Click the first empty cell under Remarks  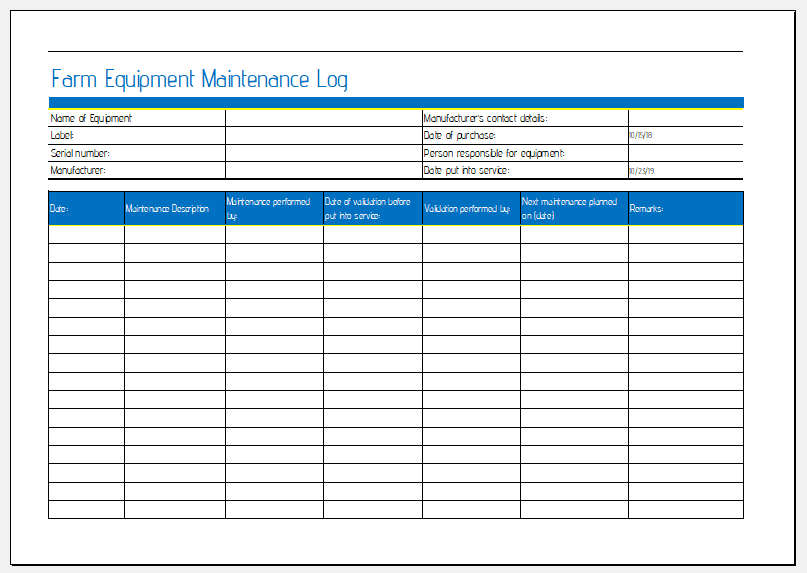685,234
